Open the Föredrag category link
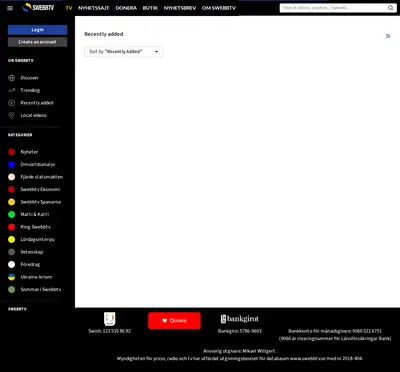The height and width of the screenshot is (372, 400). coord(30,264)
